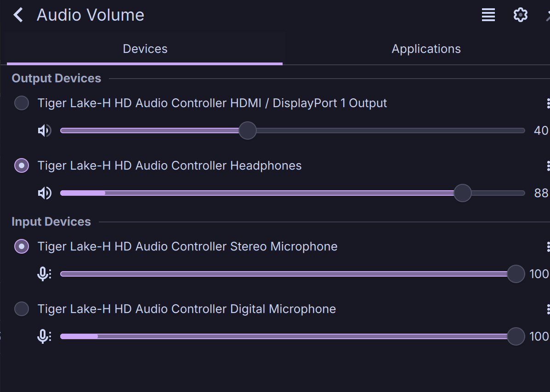Screen dimensions: 550x392
Task: Open more options for HDMI / DisplayPort output
Action: [x=548, y=103]
